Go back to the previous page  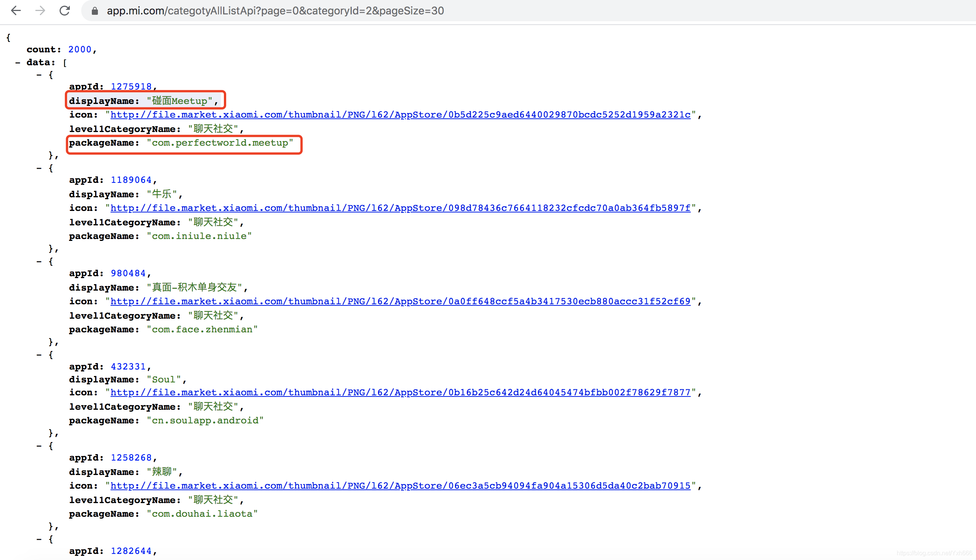pos(16,11)
